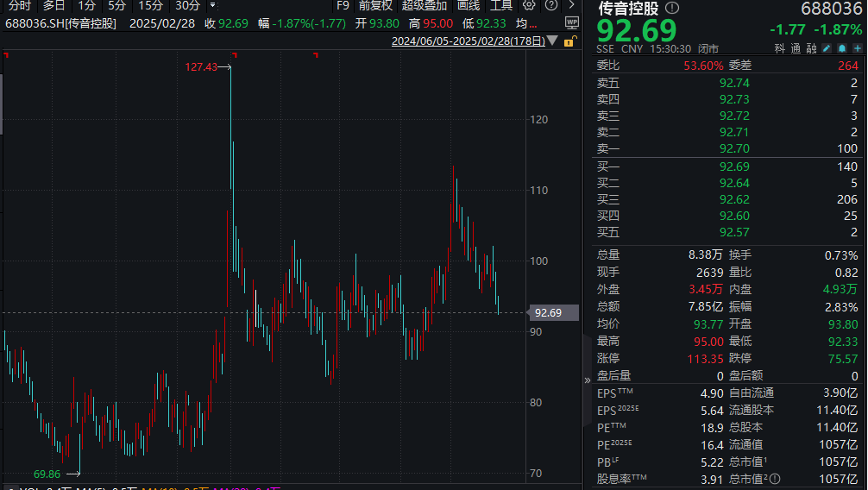Open the 工具 tools button

[501, 5]
